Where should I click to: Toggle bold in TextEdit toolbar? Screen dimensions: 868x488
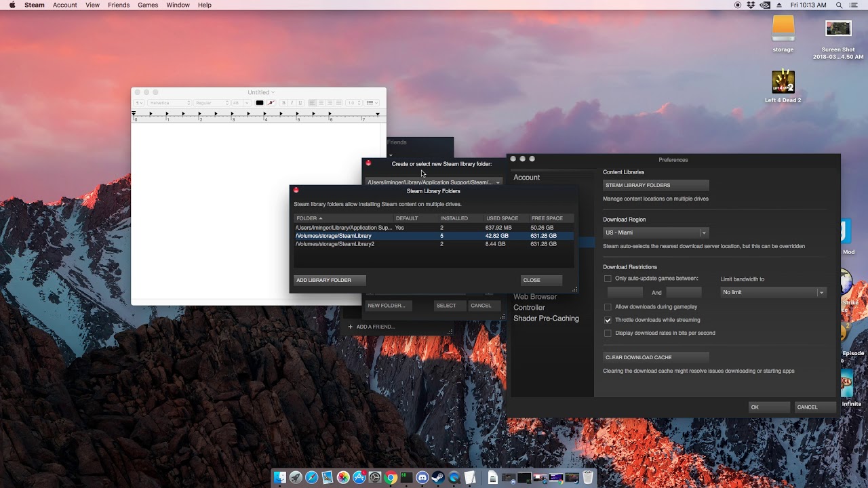(x=283, y=103)
